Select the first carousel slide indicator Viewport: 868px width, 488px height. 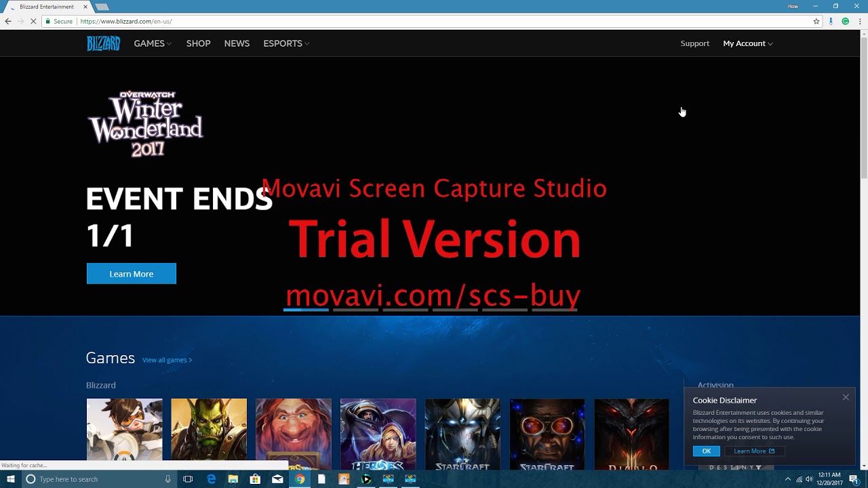coord(306,310)
